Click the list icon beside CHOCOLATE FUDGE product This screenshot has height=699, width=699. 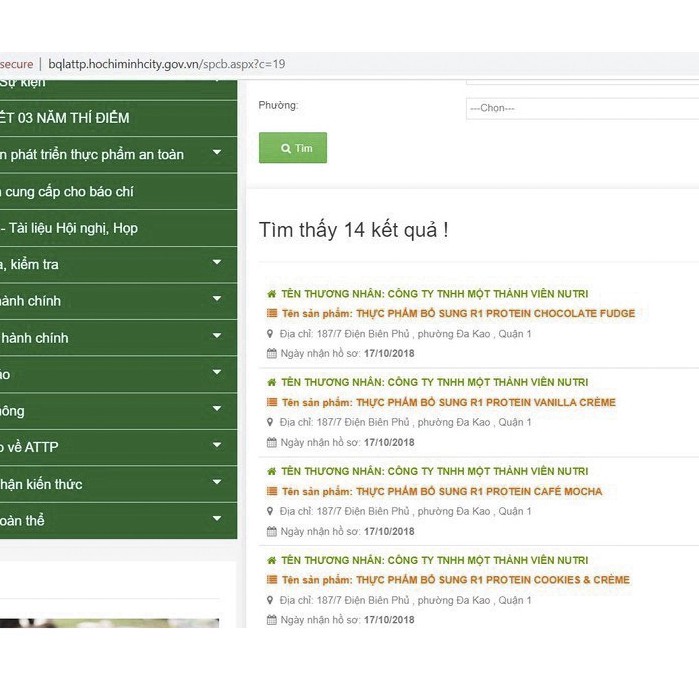(271, 313)
